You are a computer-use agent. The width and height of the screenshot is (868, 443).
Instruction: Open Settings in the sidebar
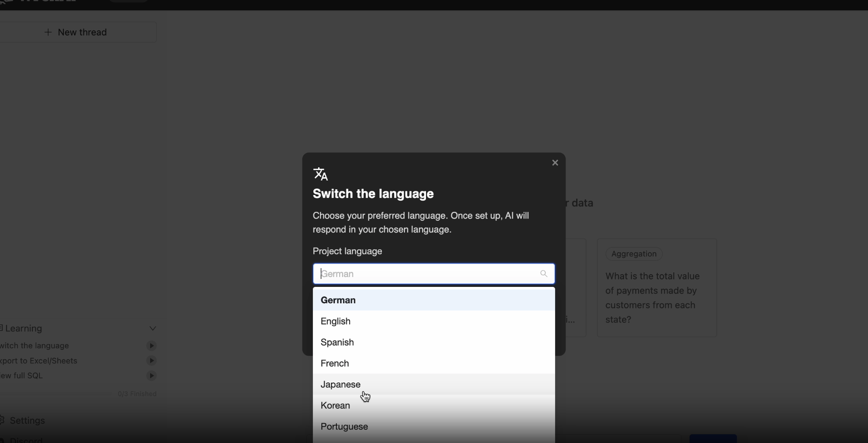[27, 420]
